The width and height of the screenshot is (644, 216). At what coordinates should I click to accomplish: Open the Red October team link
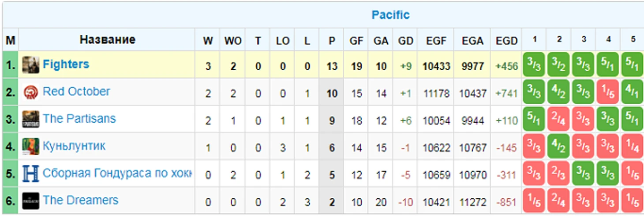tap(76, 92)
